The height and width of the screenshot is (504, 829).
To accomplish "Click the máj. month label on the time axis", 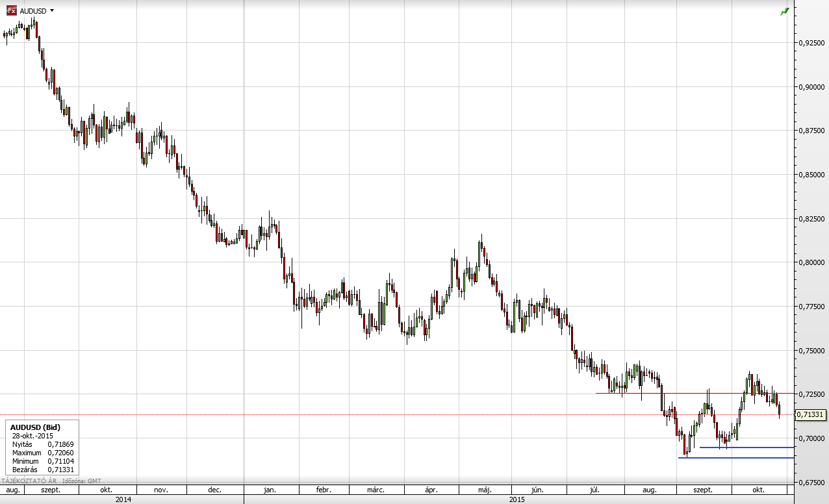I will (485, 490).
